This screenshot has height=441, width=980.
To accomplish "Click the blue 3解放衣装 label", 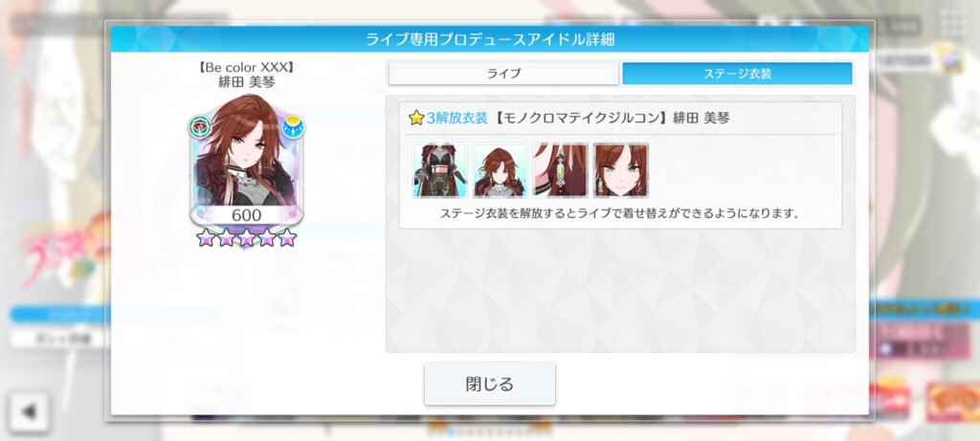I will (x=457, y=118).
